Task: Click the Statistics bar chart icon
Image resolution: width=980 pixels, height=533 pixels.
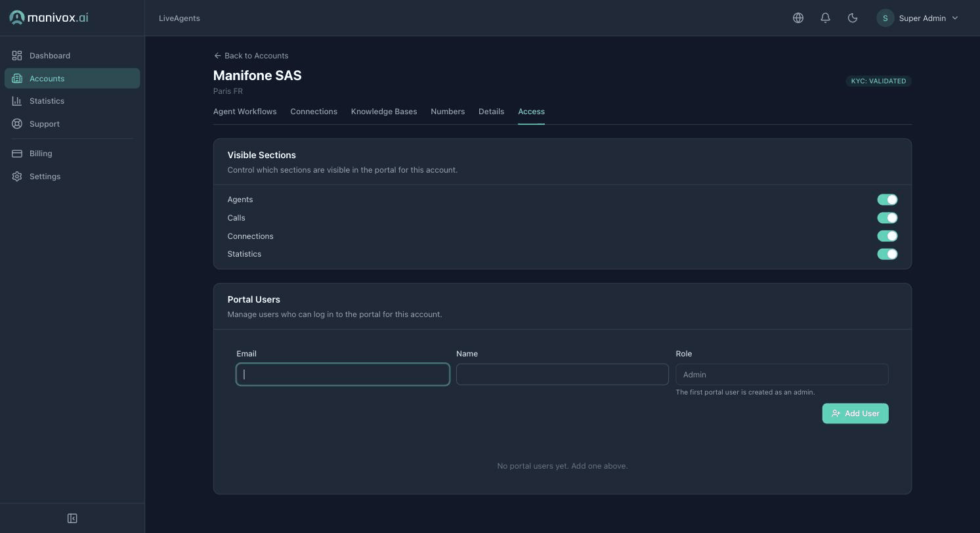Action: 17,101
